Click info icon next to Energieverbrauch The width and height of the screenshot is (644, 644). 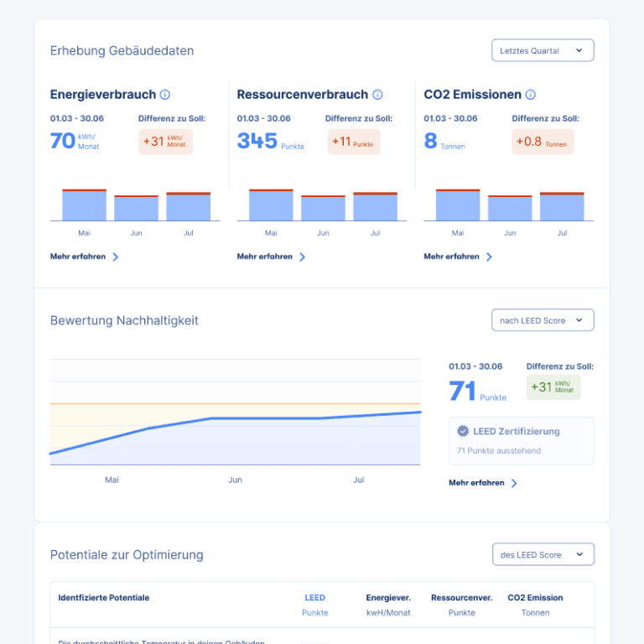164,95
